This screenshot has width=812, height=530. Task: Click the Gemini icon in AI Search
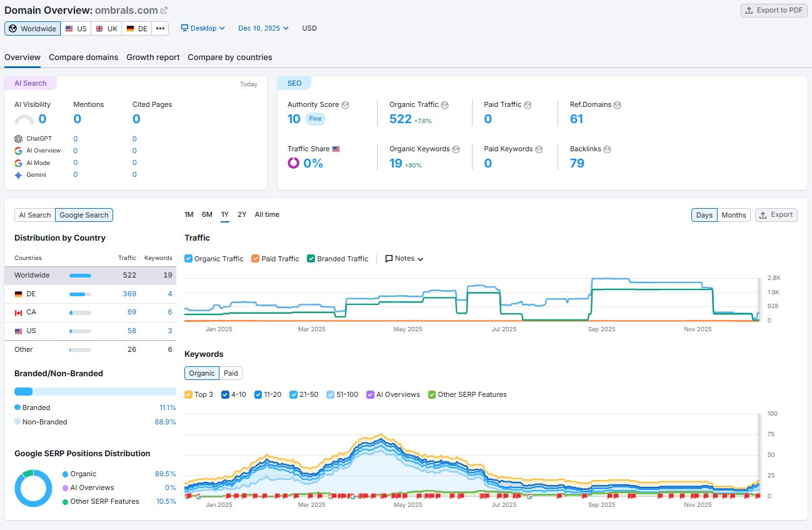click(18, 175)
